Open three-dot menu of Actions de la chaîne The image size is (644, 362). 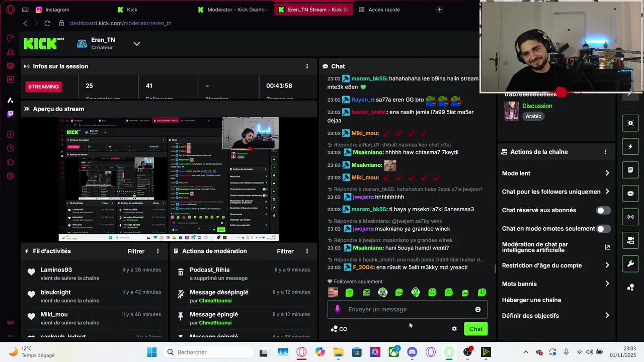click(x=605, y=152)
